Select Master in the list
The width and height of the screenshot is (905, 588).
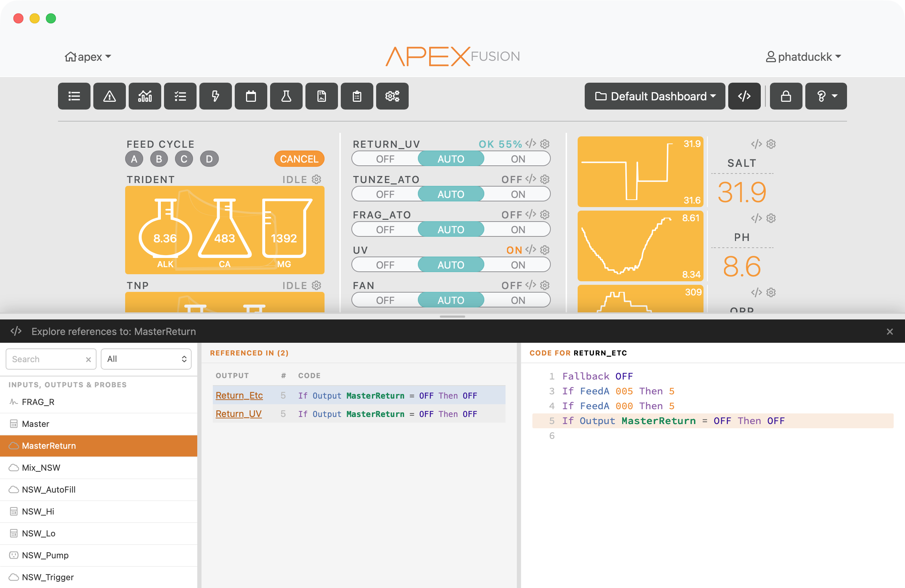click(99, 424)
